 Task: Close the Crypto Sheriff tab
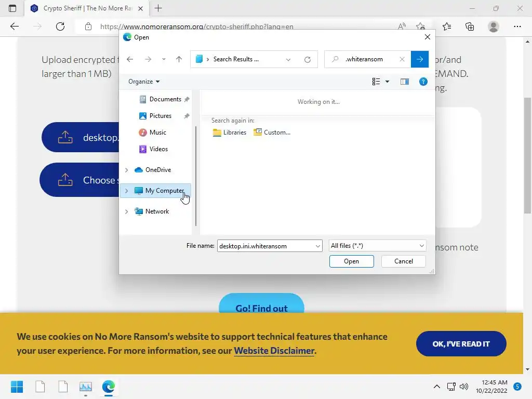[140, 8]
